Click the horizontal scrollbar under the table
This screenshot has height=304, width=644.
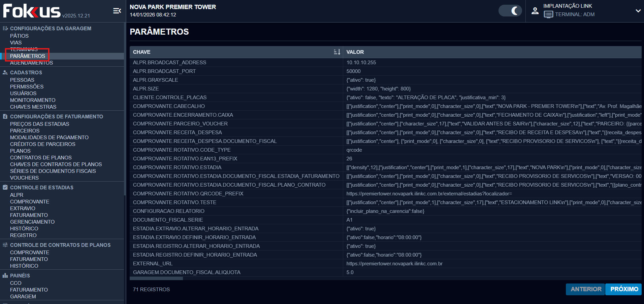156,278
